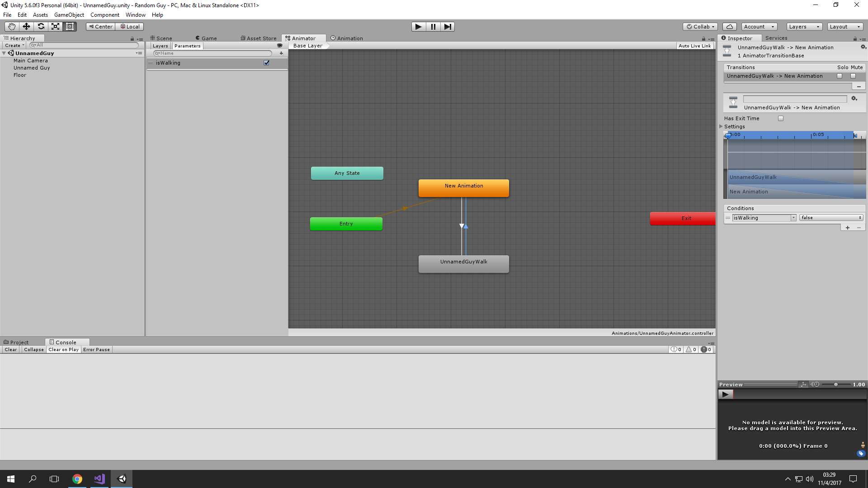Switch to the Project tab
This screenshot has width=868, height=488.
pos(16,343)
